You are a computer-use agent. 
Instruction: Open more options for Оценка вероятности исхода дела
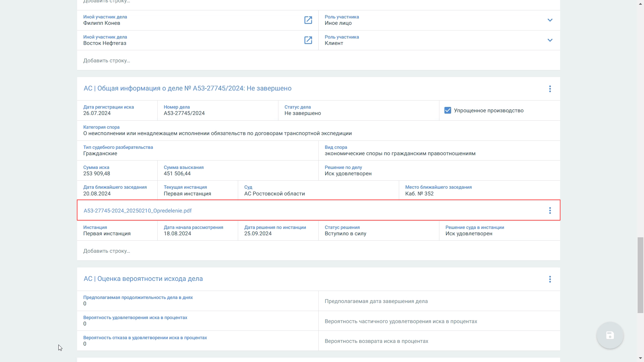coord(550,279)
